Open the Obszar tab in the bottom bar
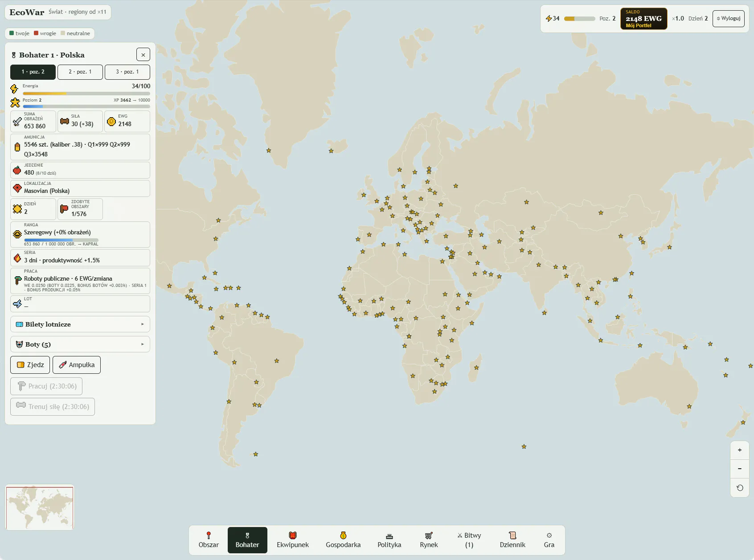Screen dimensions: 754x560 (209, 540)
